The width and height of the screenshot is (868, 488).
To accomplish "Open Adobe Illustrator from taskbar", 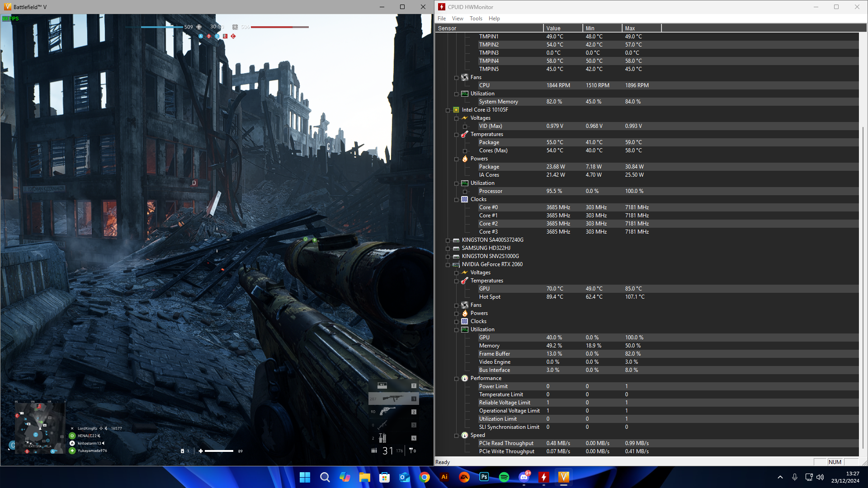I will pos(444,477).
